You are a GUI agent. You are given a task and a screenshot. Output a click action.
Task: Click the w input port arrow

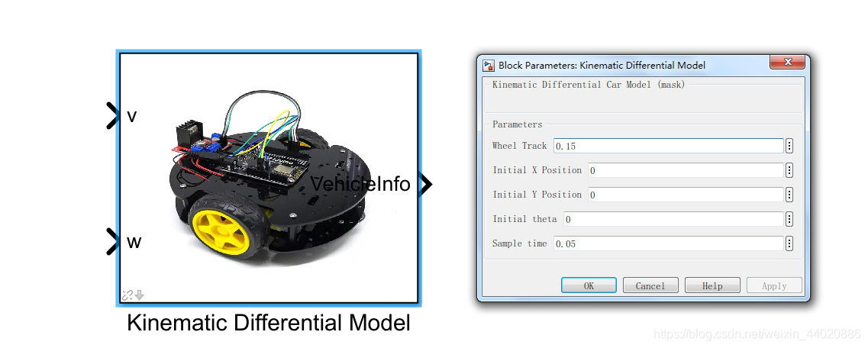tap(113, 242)
